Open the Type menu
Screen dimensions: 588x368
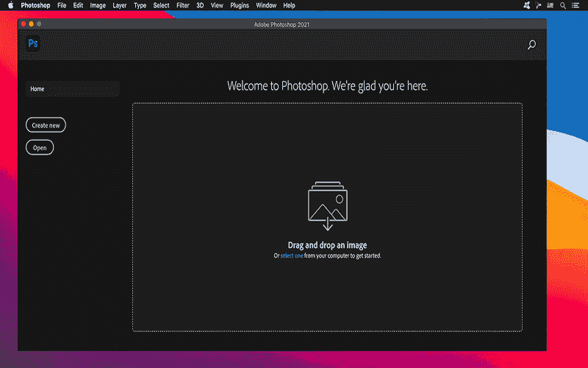tap(140, 5)
